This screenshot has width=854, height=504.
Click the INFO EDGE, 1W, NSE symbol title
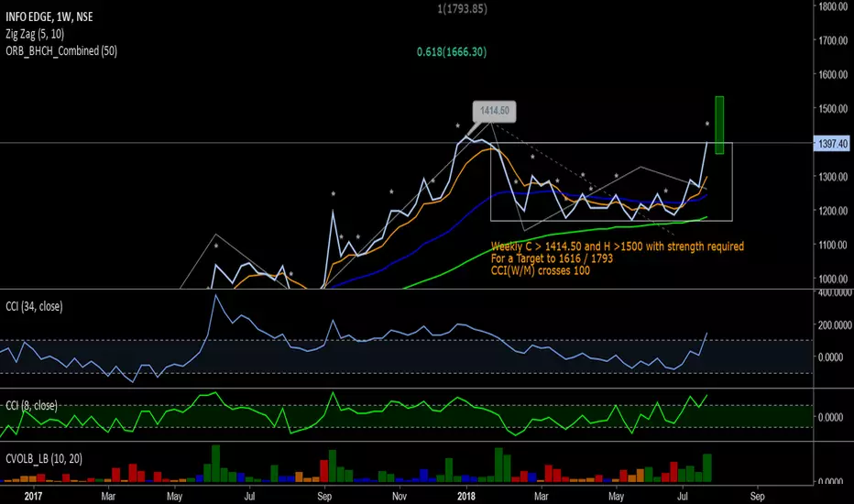[49, 16]
